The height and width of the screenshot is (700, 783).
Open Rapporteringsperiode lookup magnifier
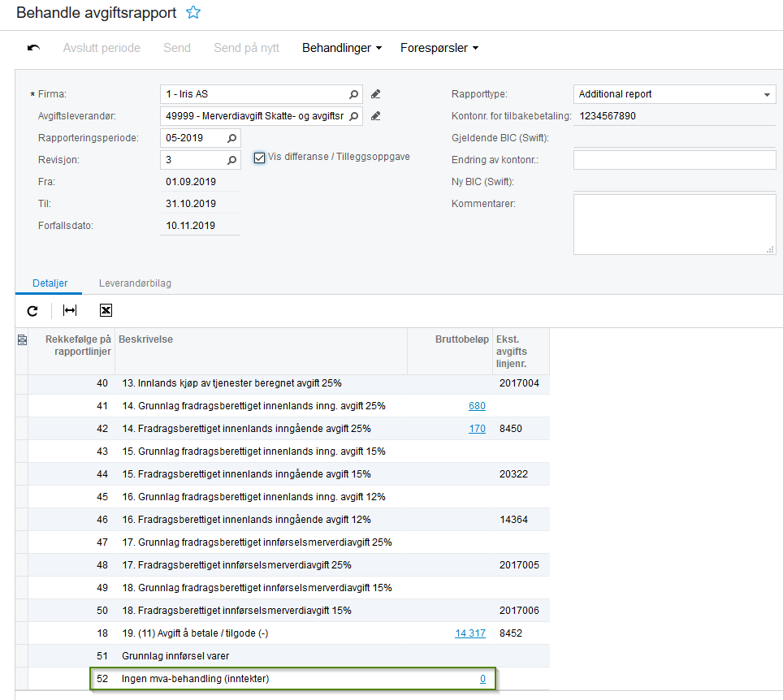pyautogui.click(x=231, y=138)
